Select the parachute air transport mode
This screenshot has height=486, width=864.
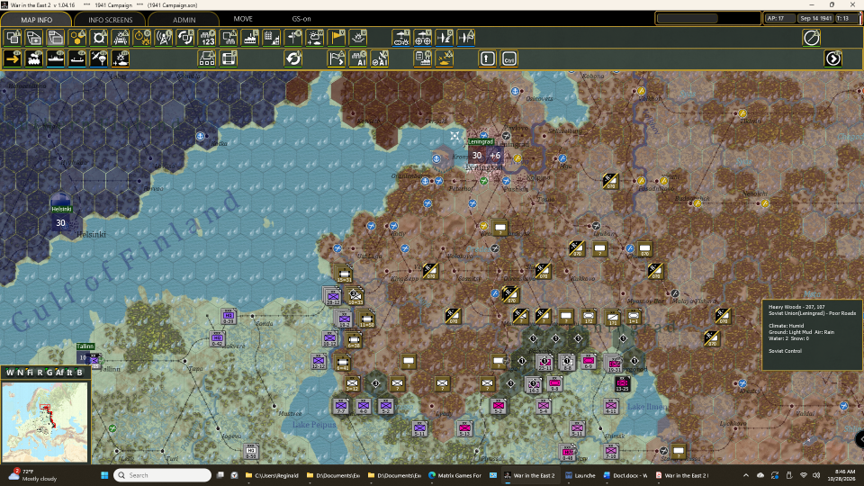point(99,58)
